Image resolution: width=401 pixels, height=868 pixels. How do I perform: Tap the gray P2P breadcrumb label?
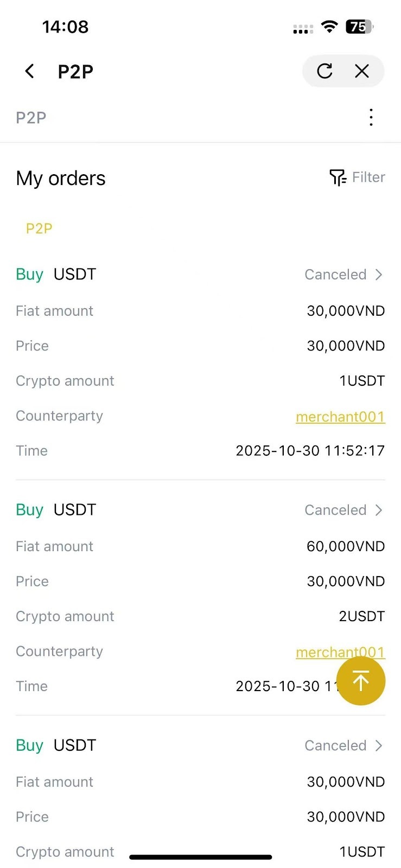point(31,118)
